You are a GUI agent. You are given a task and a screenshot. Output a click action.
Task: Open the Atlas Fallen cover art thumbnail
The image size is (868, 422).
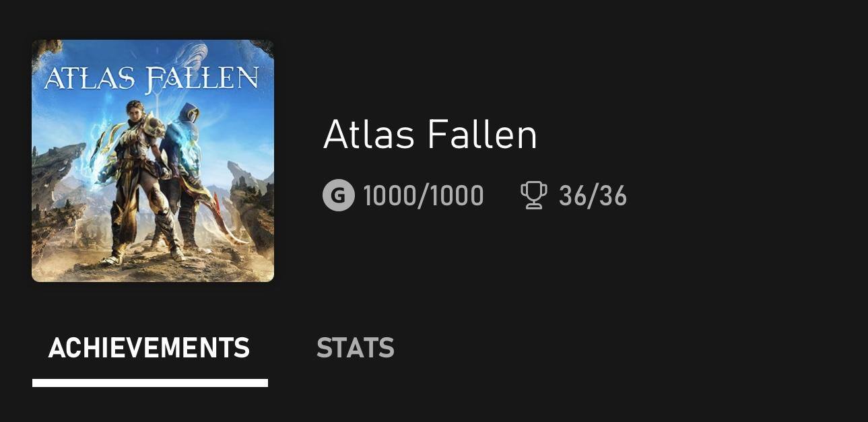(x=153, y=161)
